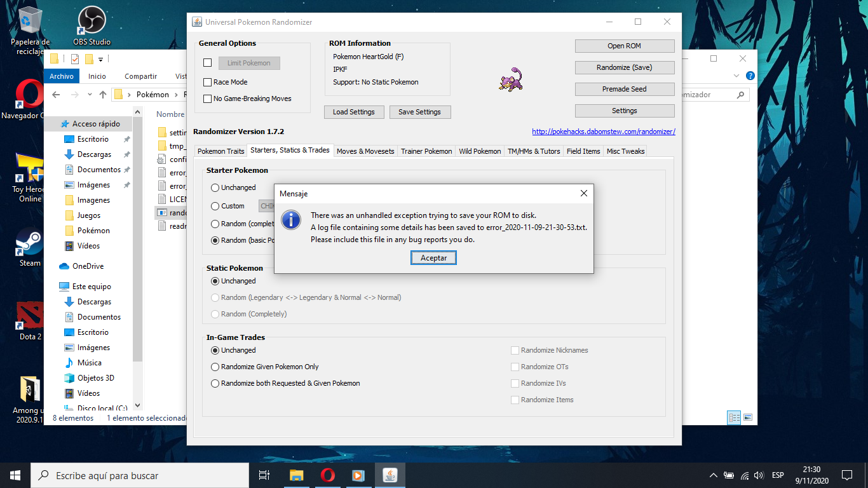
Task: Select Randomize Given Pokemon Only option
Action: click(215, 367)
